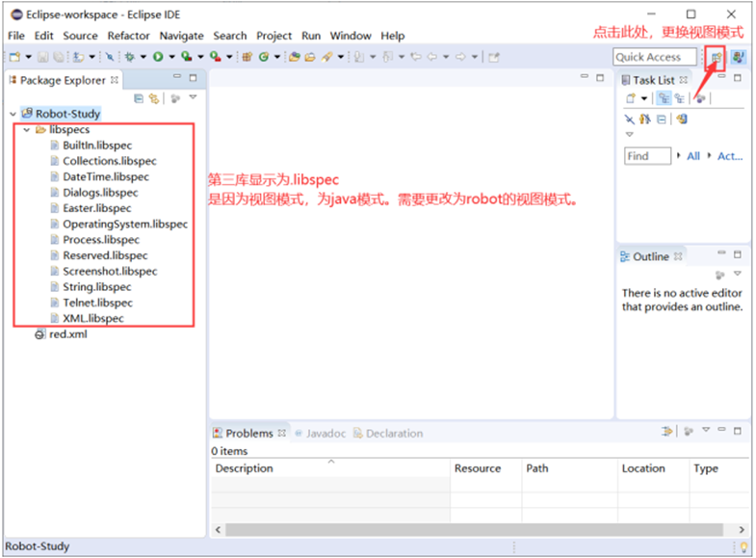Click Problems horizontal scrollbar right arrow
Image resolution: width=756 pixels, height=558 pixels.
(742, 530)
